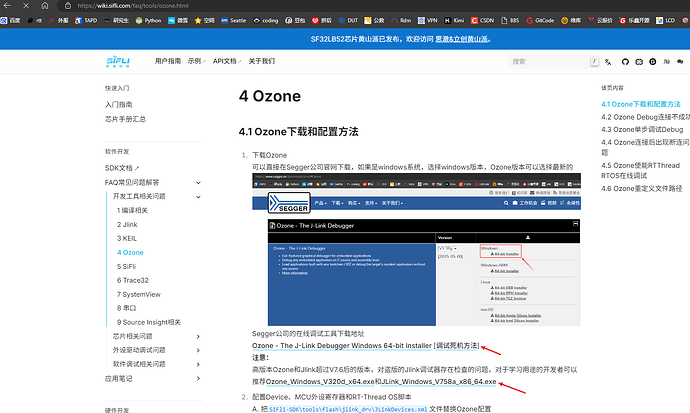Download Ozone_Windows_V320d_x64.exe link

pos(320,381)
